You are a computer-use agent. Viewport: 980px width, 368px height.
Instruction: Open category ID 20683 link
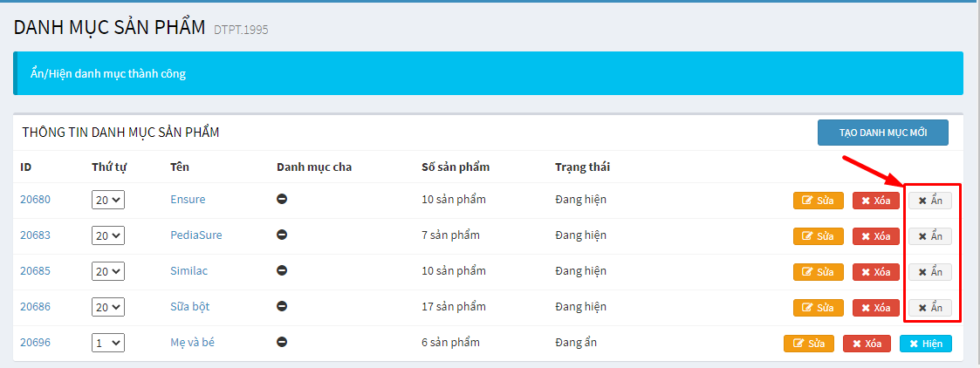36,235
